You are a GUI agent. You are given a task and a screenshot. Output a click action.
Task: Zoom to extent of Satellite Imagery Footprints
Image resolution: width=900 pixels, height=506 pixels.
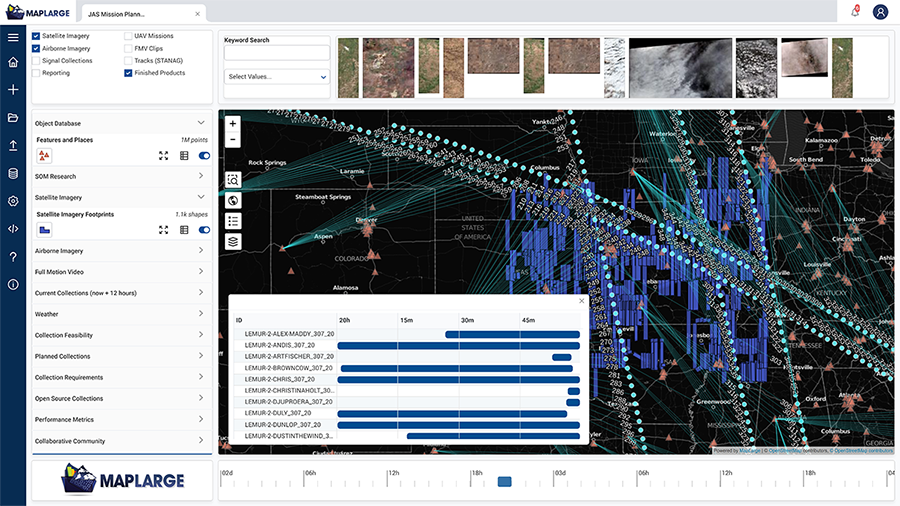coord(163,230)
